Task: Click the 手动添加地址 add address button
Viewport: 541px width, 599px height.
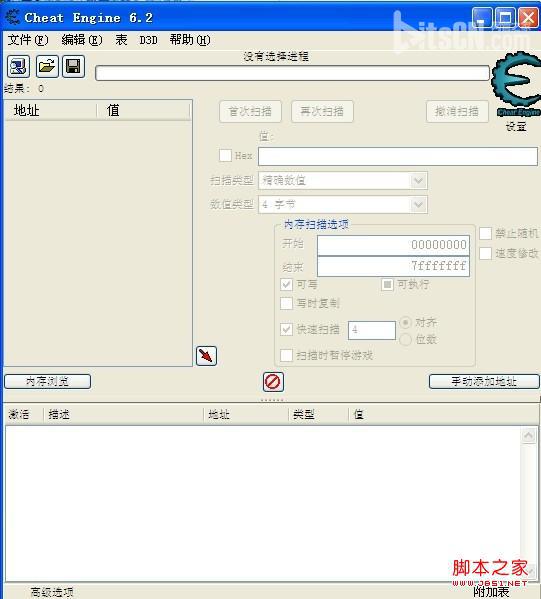Action: pos(484,381)
